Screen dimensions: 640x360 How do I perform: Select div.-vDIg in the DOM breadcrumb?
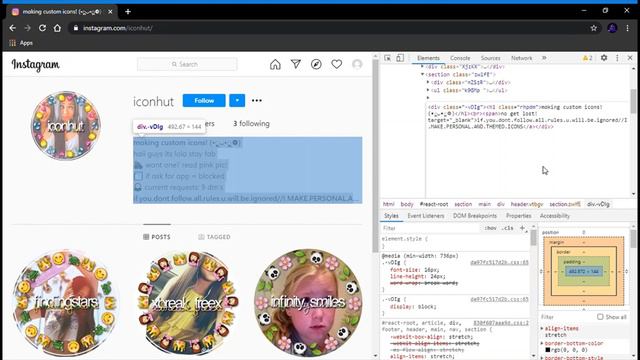598,204
